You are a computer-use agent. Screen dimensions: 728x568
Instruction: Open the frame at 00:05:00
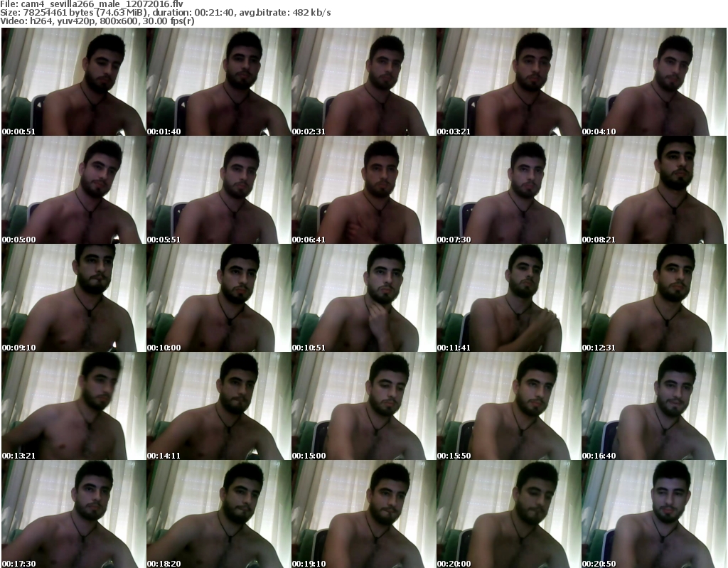(x=74, y=190)
